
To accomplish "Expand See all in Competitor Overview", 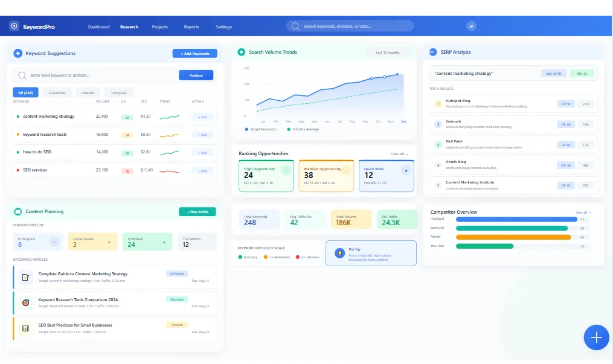I will pos(583,212).
